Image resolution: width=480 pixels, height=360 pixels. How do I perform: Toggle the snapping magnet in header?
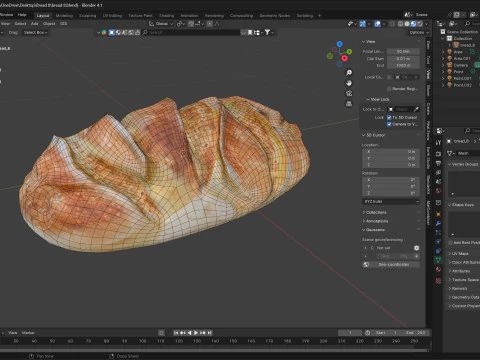pyautogui.click(x=191, y=24)
